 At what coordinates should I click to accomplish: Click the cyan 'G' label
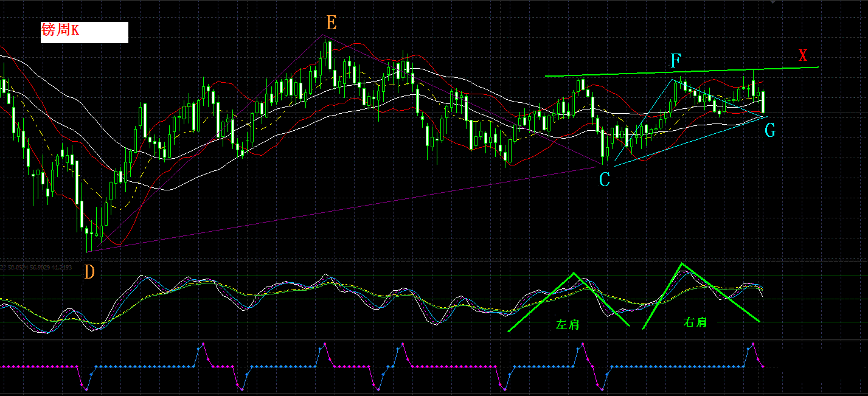pyautogui.click(x=770, y=130)
